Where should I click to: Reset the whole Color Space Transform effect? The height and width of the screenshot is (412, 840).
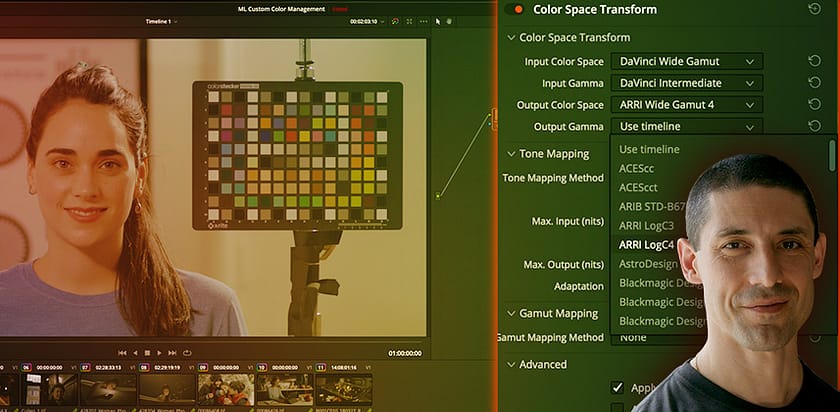814,9
